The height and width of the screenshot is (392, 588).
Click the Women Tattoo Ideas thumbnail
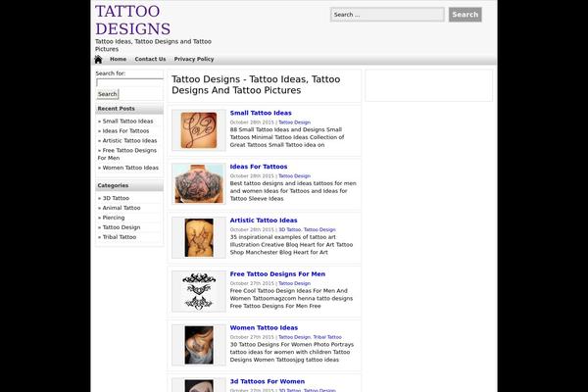tap(199, 345)
